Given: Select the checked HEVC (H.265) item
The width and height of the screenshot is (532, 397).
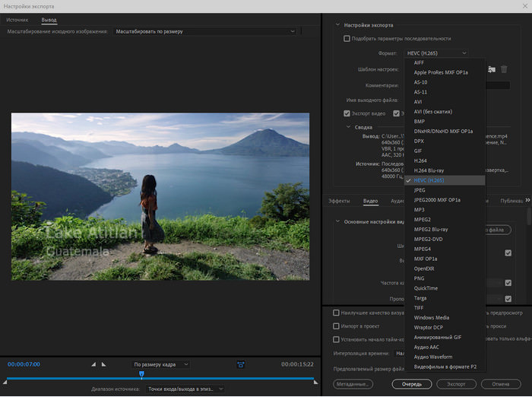Looking at the screenshot, I should (445, 180).
